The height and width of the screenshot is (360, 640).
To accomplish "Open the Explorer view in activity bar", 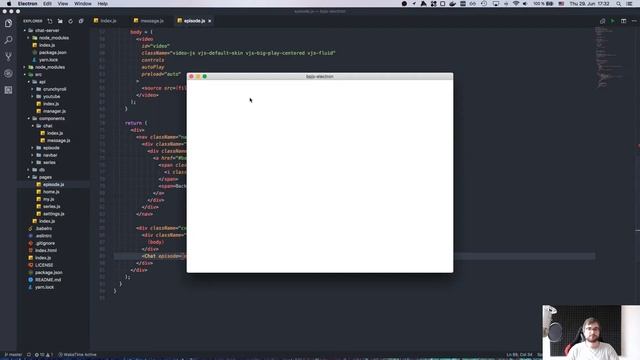I will click(x=8, y=23).
